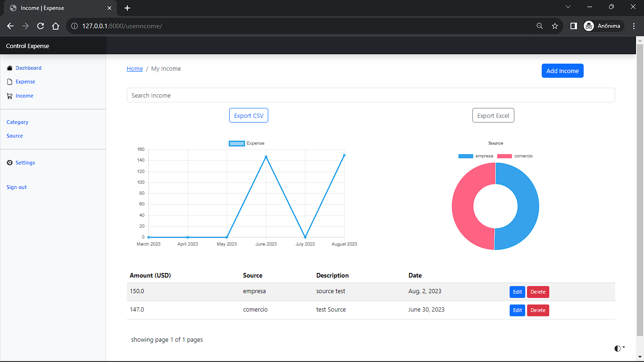The image size is (644, 362).
Task: Open Settings from the sidebar
Action: pyautogui.click(x=25, y=163)
